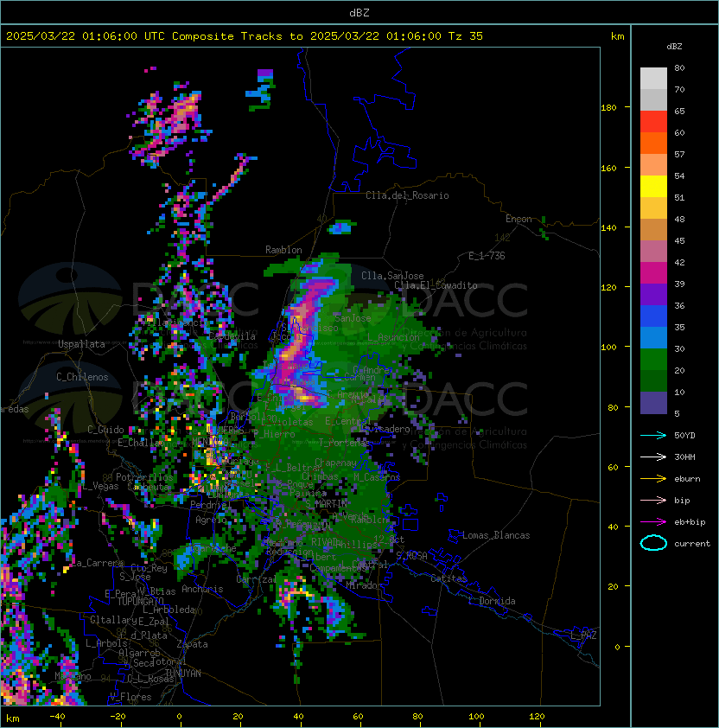This screenshot has height=728, width=719.
Task: Click the magenta eb+bip arrow symbol
Action: 653,522
